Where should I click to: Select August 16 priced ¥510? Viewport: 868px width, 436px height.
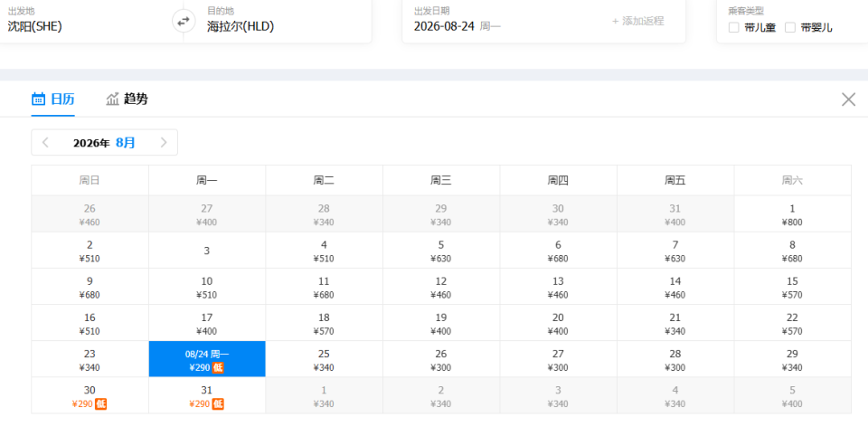point(90,323)
